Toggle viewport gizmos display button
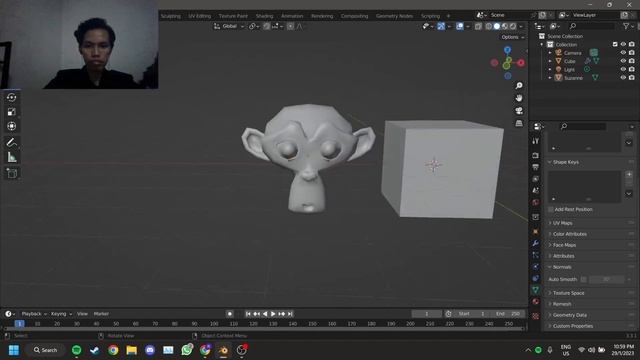Viewport: 640px width, 360px height. coord(441,27)
